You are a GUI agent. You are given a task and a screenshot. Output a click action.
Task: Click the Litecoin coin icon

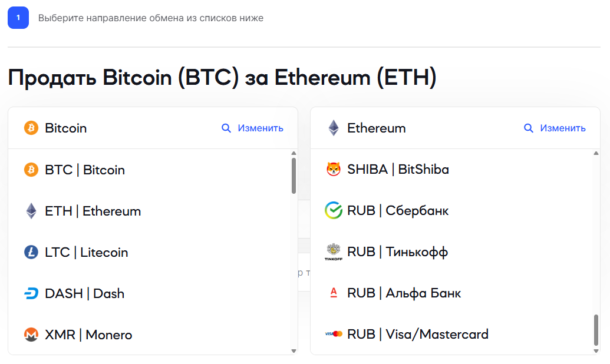point(31,253)
